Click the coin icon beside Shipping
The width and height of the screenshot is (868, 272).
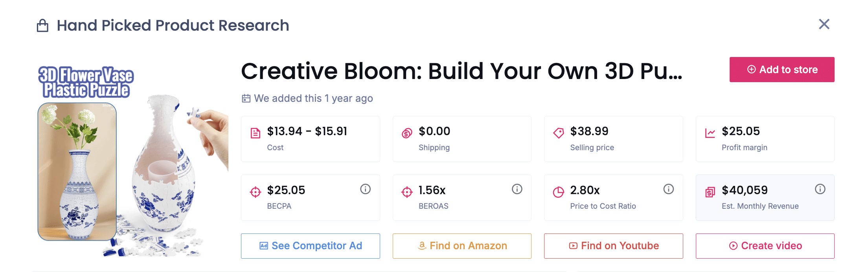407,132
